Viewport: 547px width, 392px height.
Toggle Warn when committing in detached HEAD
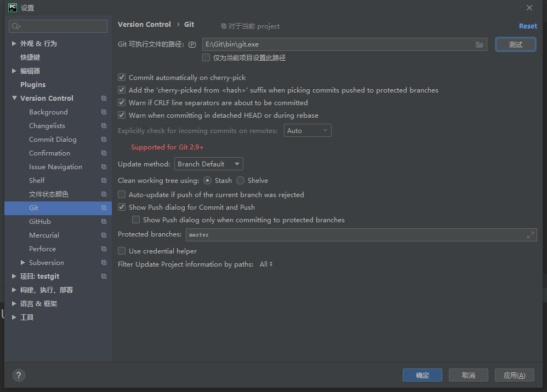click(x=122, y=115)
